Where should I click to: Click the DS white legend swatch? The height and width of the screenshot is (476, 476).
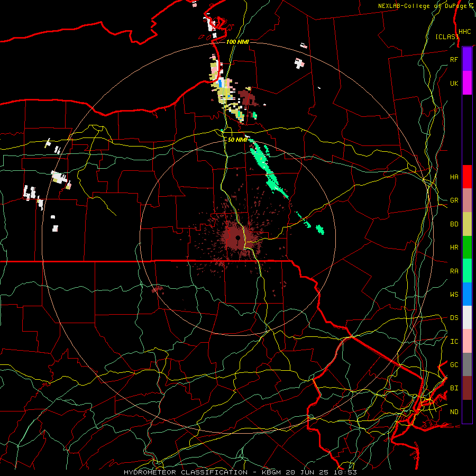(467, 317)
